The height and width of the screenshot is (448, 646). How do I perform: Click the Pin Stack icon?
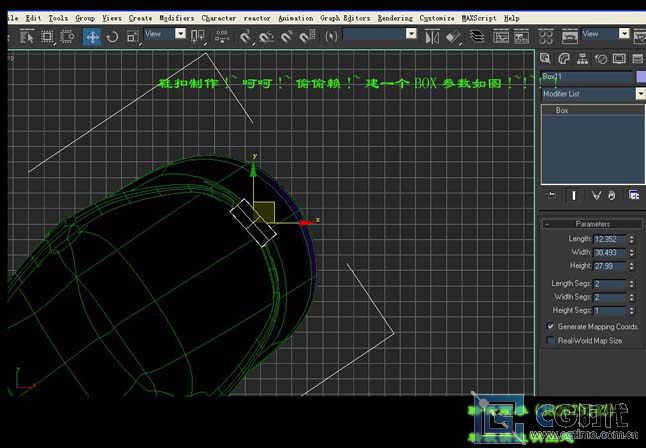click(x=552, y=195)
